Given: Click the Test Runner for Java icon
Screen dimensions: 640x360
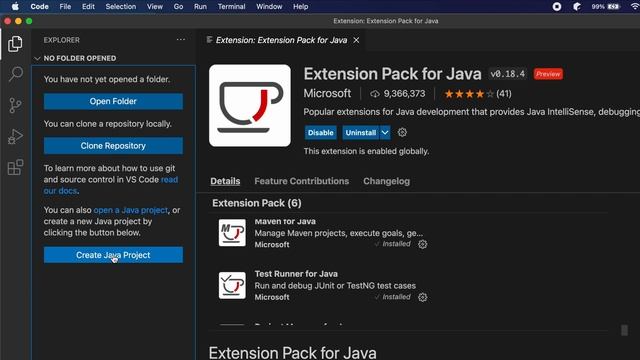Looking at the screenshot, I should click(232, 285).
